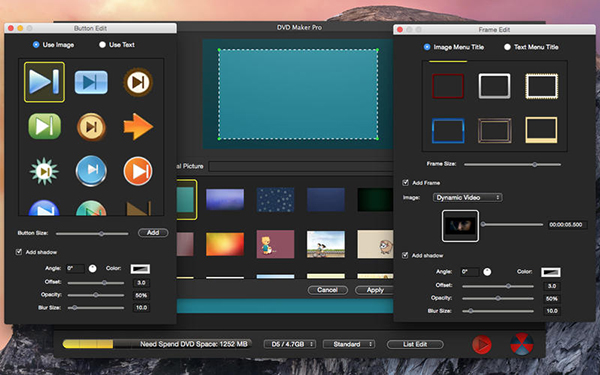600x375 pixels.
Task: Click the Offset 3.0 field in Button Edit
Action: click(141, 283)
